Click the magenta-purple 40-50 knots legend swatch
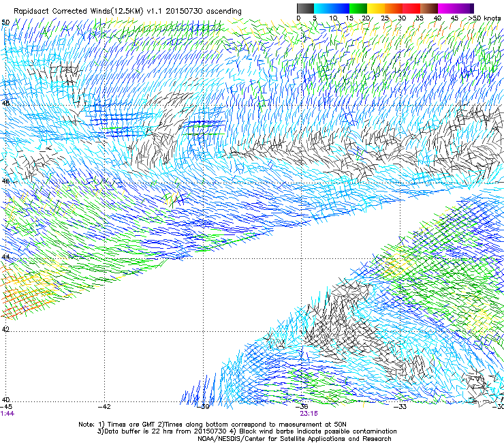 point(456,8)
